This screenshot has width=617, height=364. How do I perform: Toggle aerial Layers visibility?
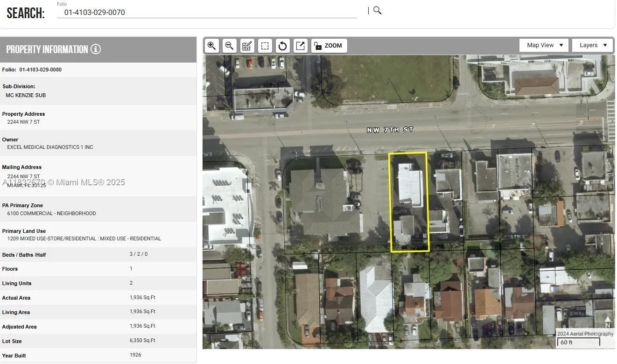(592, 45)
